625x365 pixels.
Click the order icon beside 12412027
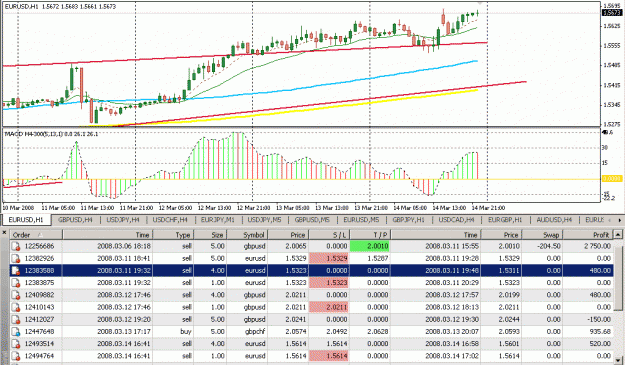tap(16, 320)
